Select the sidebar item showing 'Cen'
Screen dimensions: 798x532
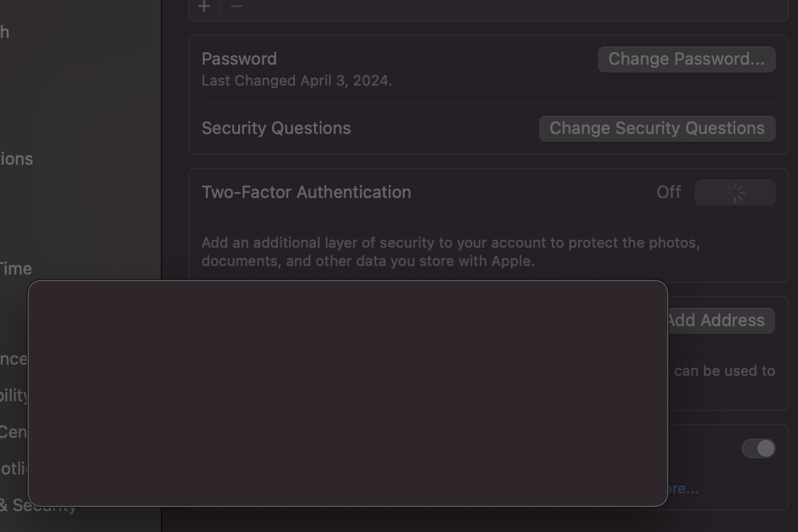click(x=13, y=432)
